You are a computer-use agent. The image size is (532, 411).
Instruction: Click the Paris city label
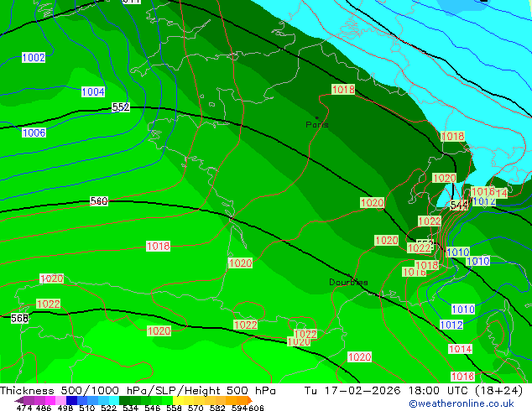click(x=317, y=125)
